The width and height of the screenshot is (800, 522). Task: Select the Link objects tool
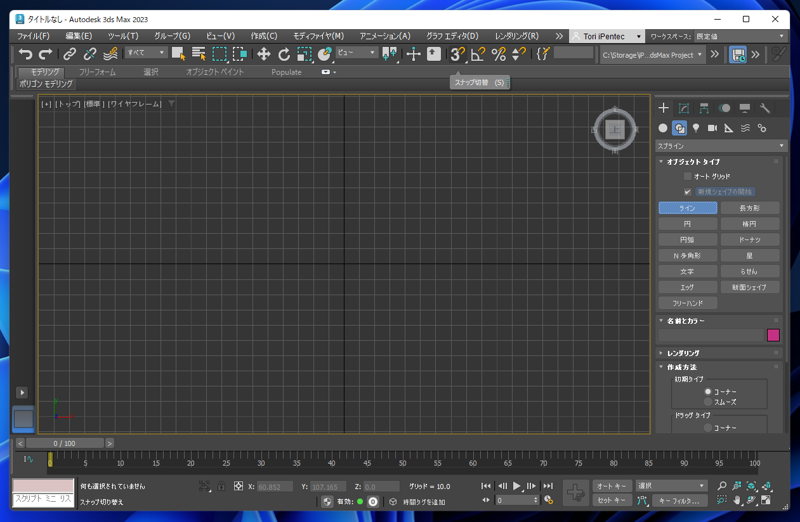point(69,54)
